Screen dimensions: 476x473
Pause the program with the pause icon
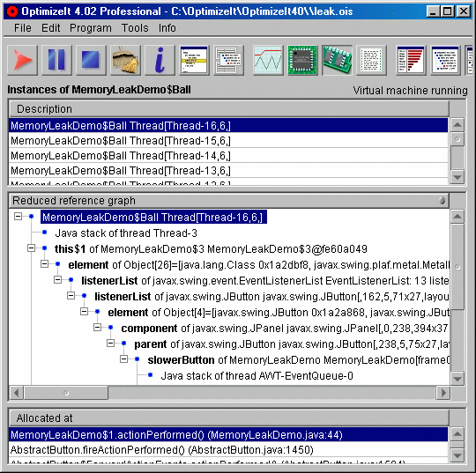pos(56,60)
